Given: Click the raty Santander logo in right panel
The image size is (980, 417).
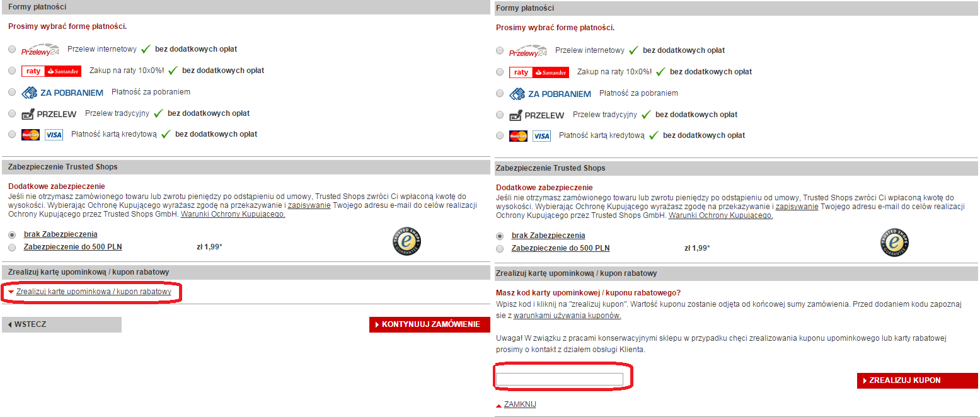Looking at the screenshot, I should [x=539, y=72].
